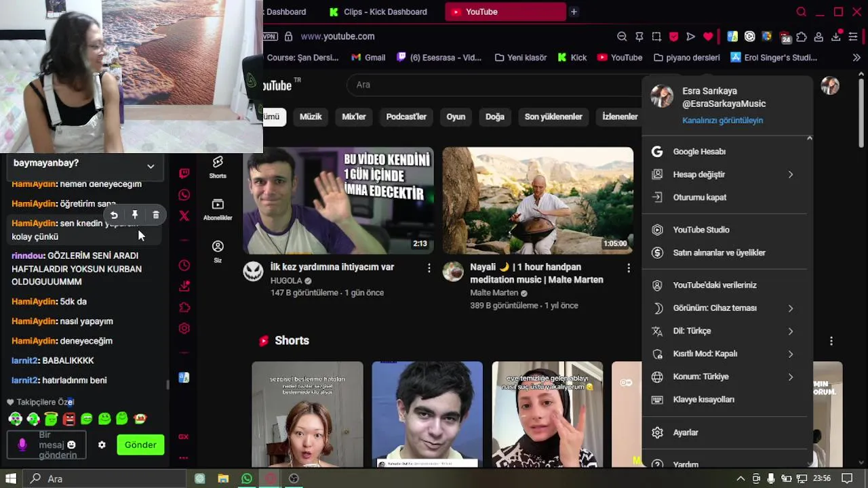
Task: Open History clock icon in the sidebar
Action: 184,265
